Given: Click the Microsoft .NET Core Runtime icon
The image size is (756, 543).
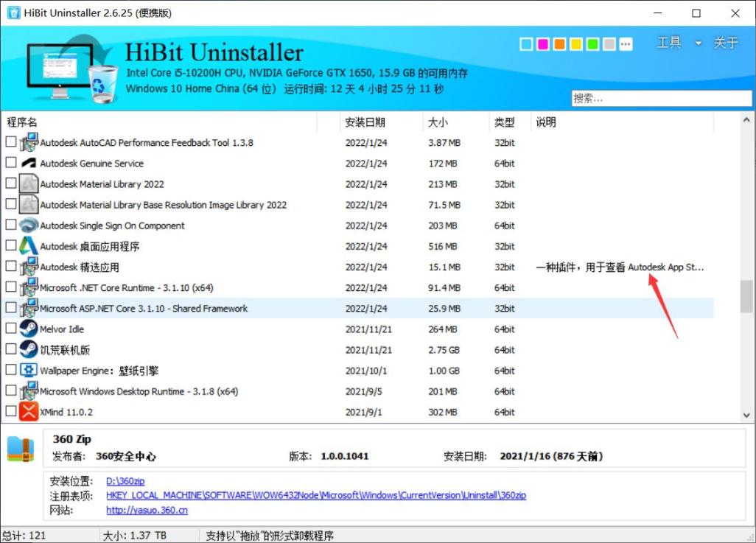Looking at the screenshot, I should 29,287.
